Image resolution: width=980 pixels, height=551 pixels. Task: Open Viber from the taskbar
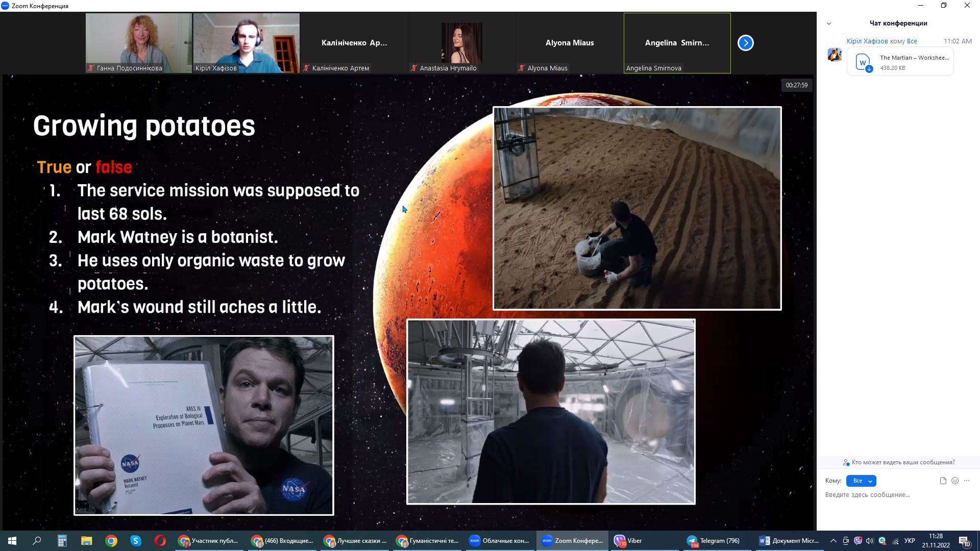coord(628,541)
